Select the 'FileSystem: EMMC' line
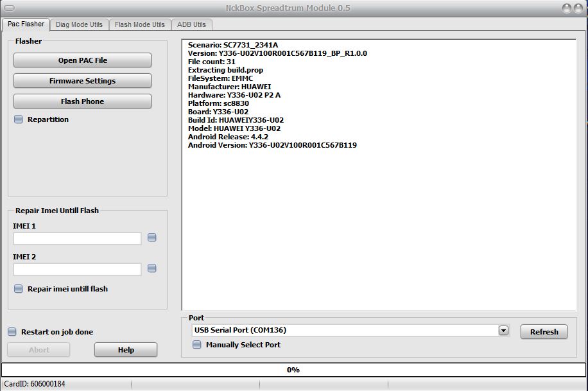The width and height of the screenshot is (588, 391). point(221,78)
